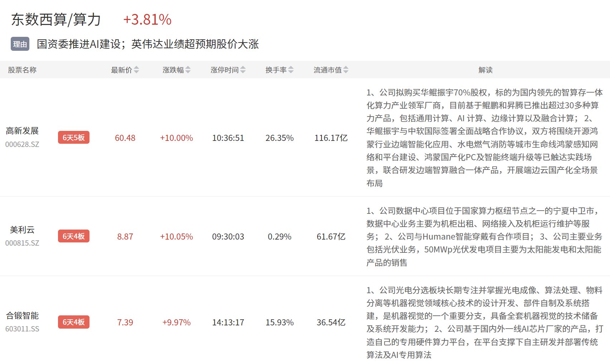The height and width of the screenshot is (364, 610).
Task: Click the 理由 tag badge
Action: click(20, 44)
